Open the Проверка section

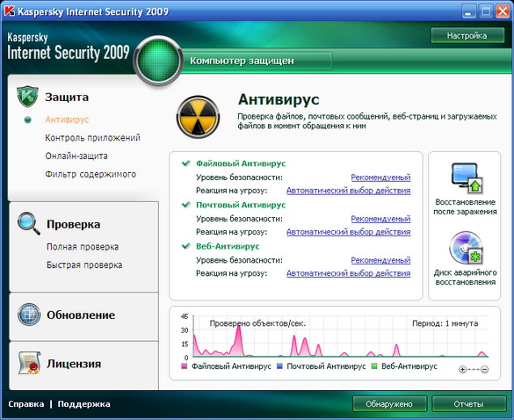[x=74, y=224]
